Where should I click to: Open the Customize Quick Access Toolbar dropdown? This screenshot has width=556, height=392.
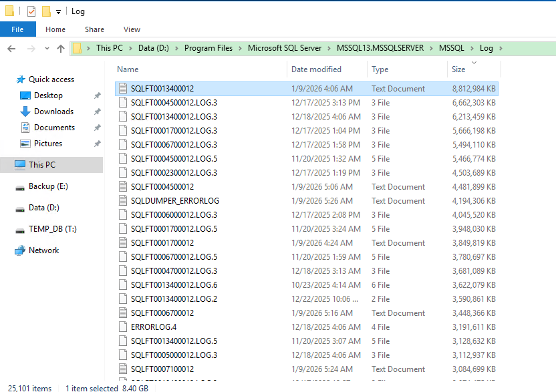(x=59, y=12)
